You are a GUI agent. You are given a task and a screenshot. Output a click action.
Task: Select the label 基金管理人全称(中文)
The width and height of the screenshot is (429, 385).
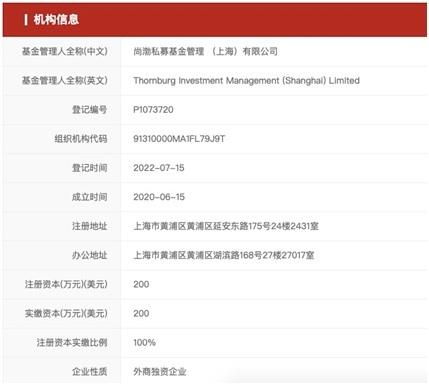click(65, 51)
